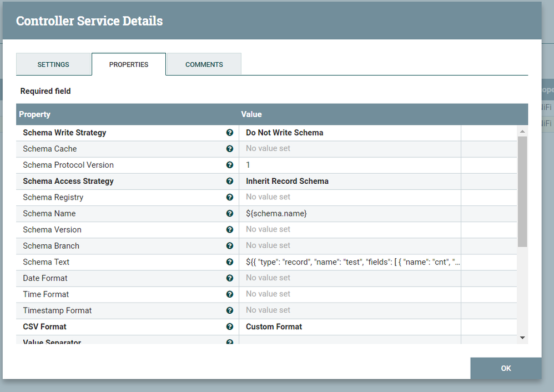Open the Comments tab
Image resolution: width=554 pixels, height=392 pixels.
[x=204, y=64]
